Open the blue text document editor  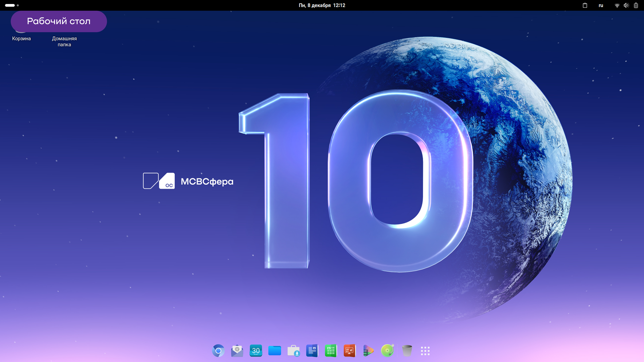tap(312, 351)
